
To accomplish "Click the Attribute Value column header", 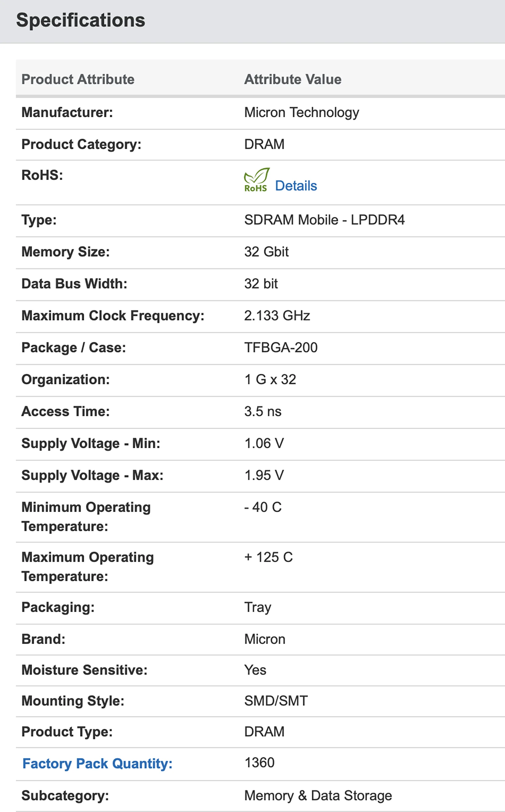I will pyautogui.click(x=292, y=79).
